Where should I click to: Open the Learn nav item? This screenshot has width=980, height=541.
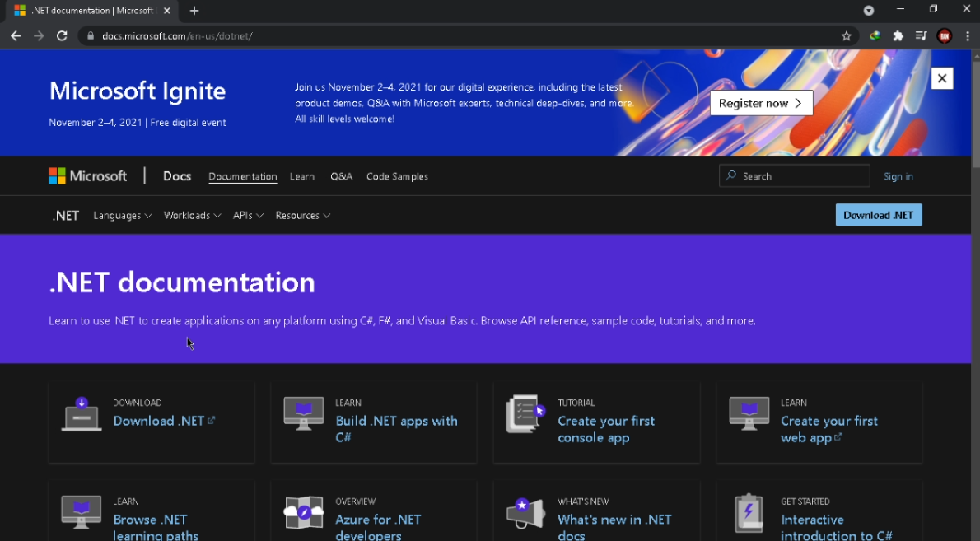302,177
